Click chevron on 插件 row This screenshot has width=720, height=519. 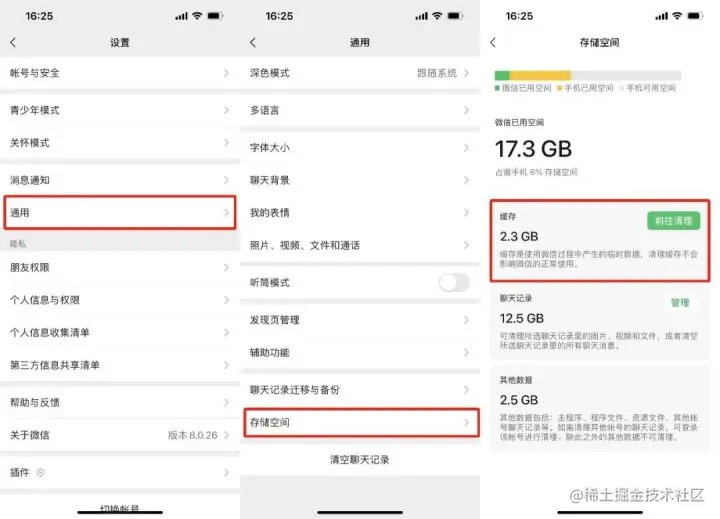226,472
